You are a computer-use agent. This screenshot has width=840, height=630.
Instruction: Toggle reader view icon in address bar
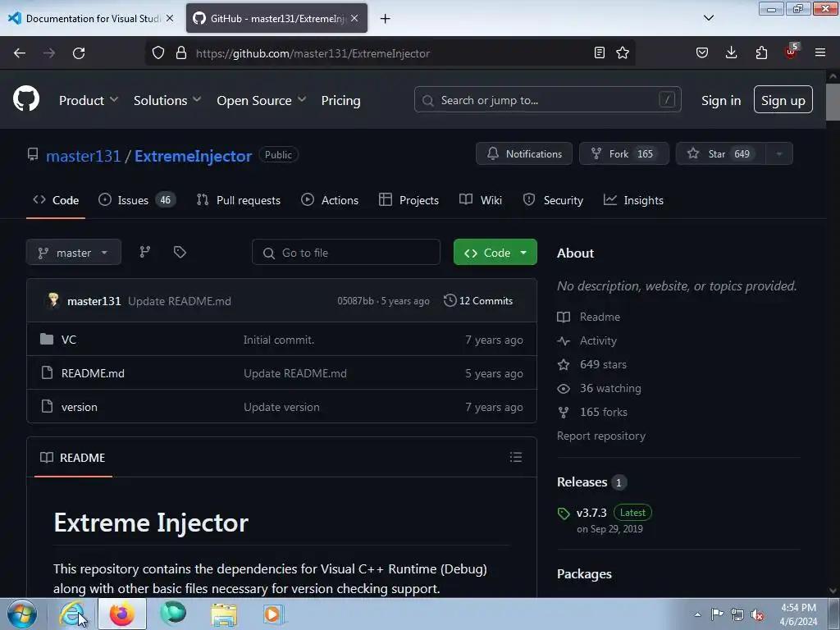pos(600,52)
